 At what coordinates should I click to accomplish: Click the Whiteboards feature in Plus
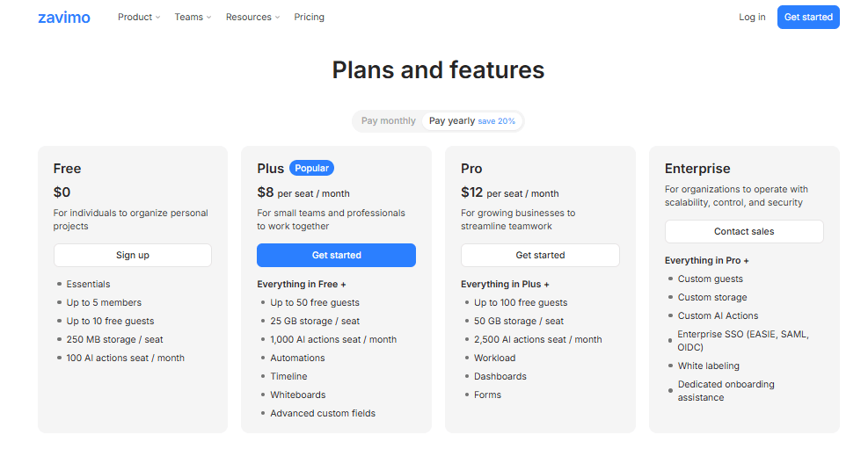298,395
